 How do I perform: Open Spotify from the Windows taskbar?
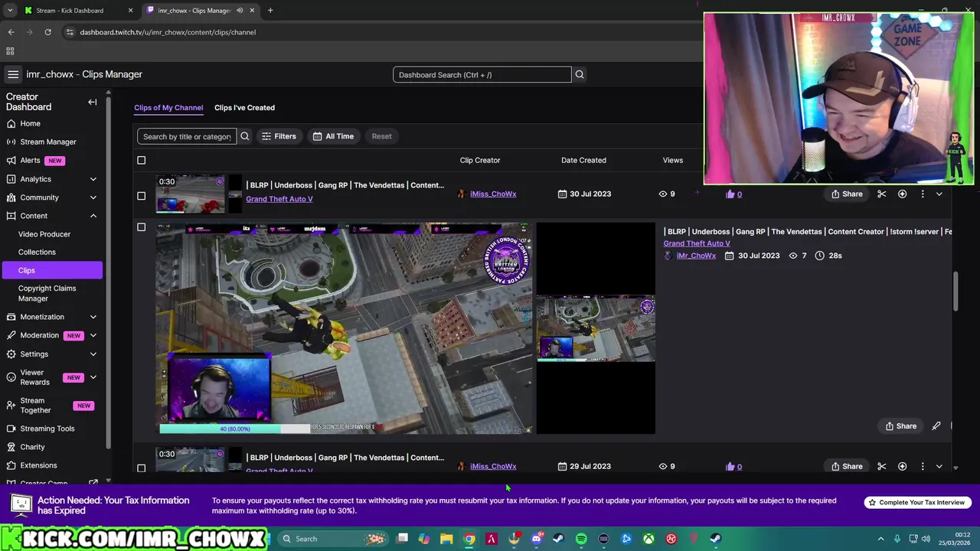tap(581, 539)
